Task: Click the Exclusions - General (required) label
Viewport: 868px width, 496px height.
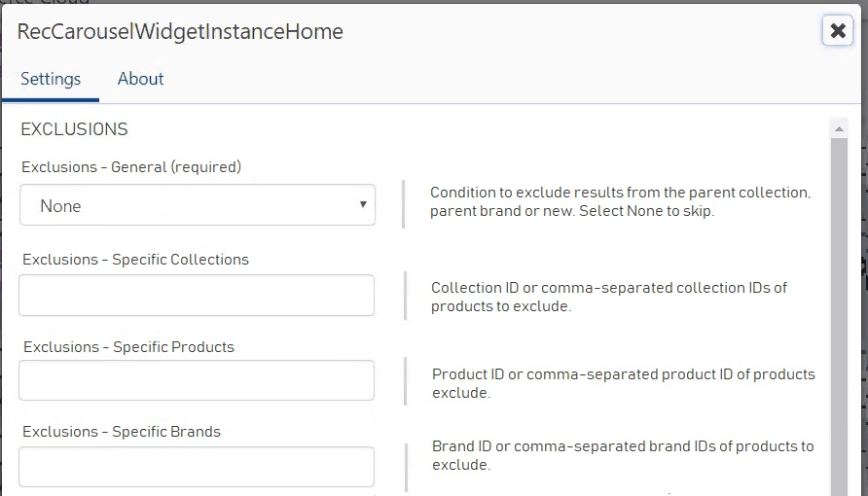Action: 131,167
